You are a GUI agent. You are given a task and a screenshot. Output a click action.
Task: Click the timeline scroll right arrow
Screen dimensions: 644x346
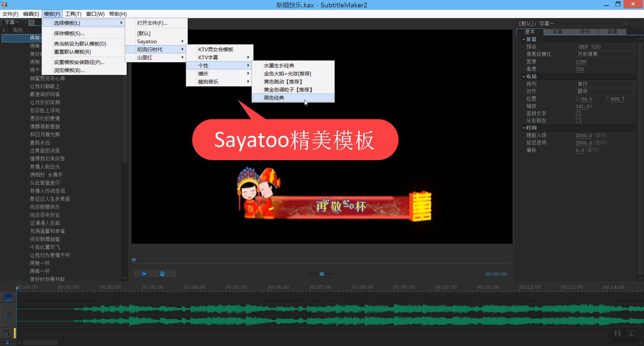[641, 342]
